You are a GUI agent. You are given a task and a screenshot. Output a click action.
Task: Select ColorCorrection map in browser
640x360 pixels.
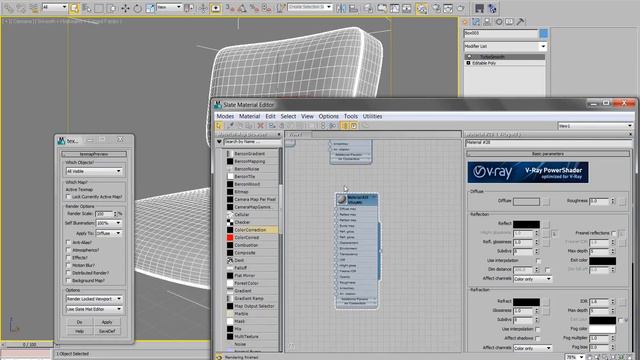tap(250, 230)
